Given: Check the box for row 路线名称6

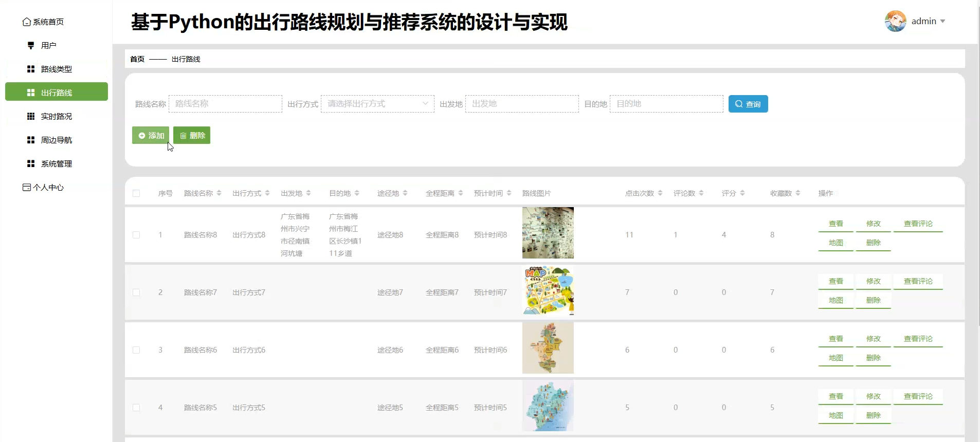Looking at the screenshot, I should pos(136,350).
